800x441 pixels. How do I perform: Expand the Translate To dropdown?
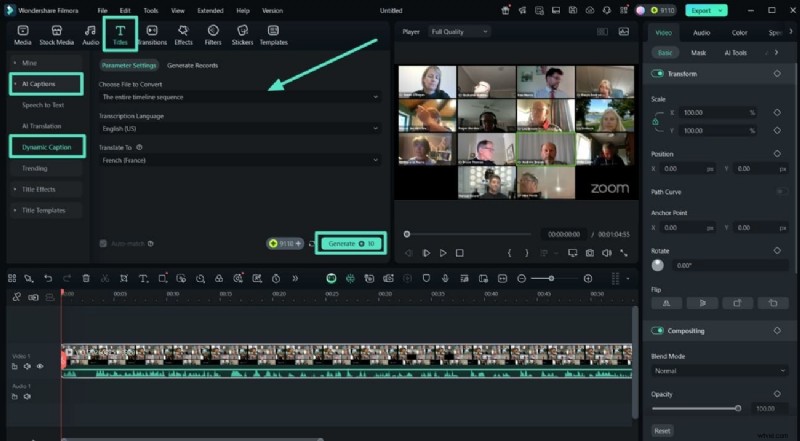coord(240,160)
